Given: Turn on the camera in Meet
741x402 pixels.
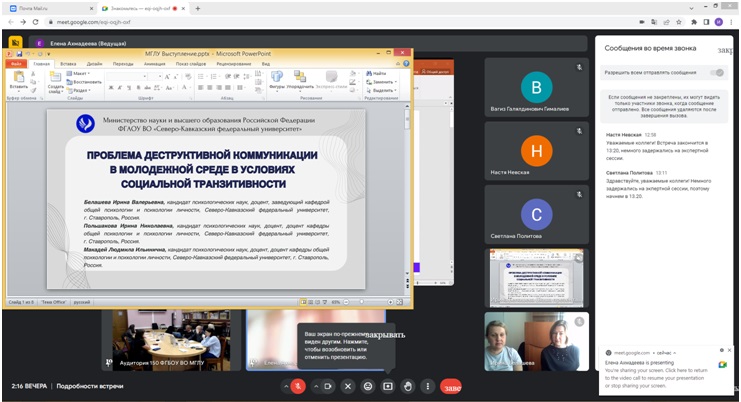Looking at the screenshot, I should (328, 386).
